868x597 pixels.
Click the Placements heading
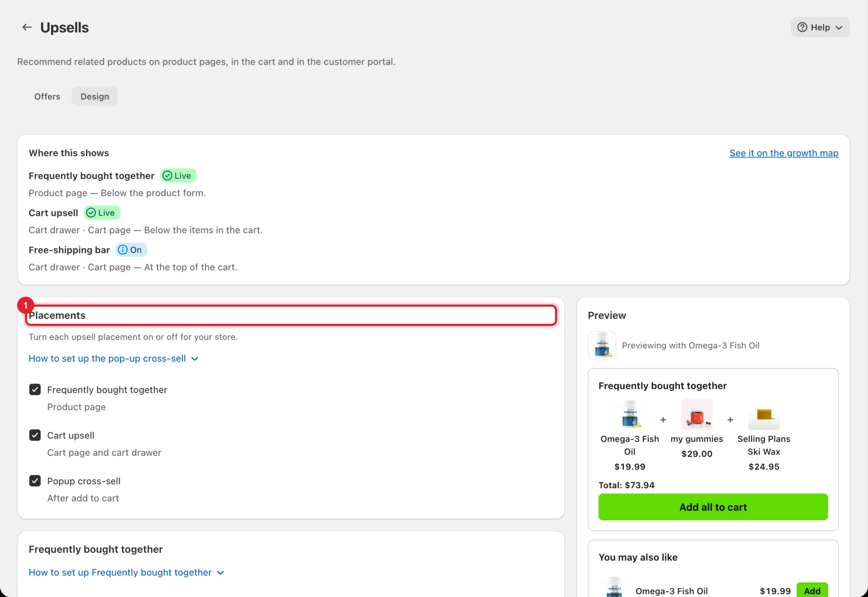57,315
